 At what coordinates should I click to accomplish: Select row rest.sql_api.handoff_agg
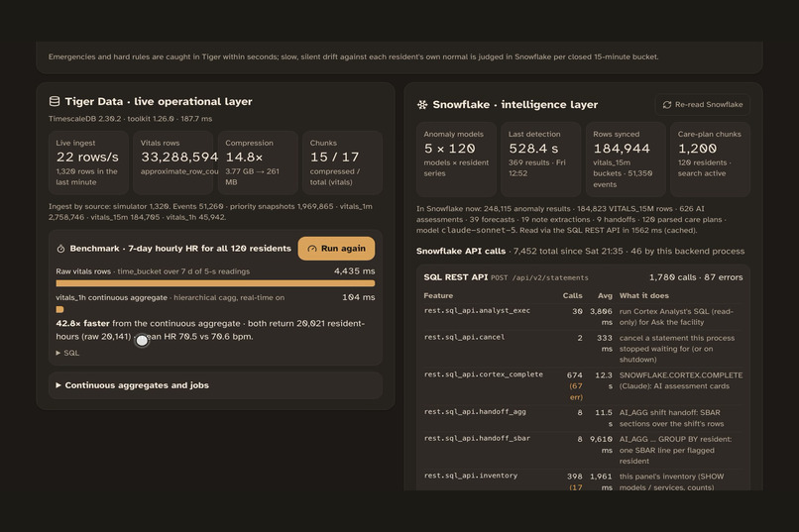tap(583, 418)
